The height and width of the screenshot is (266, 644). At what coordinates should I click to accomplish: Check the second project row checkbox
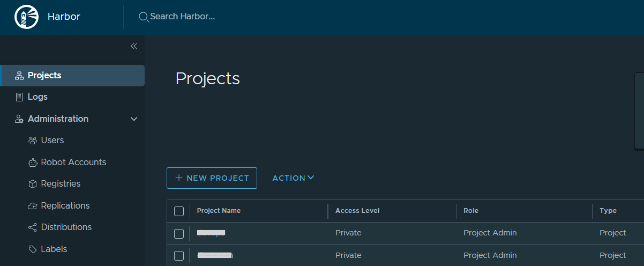click(x=179, y=255)
